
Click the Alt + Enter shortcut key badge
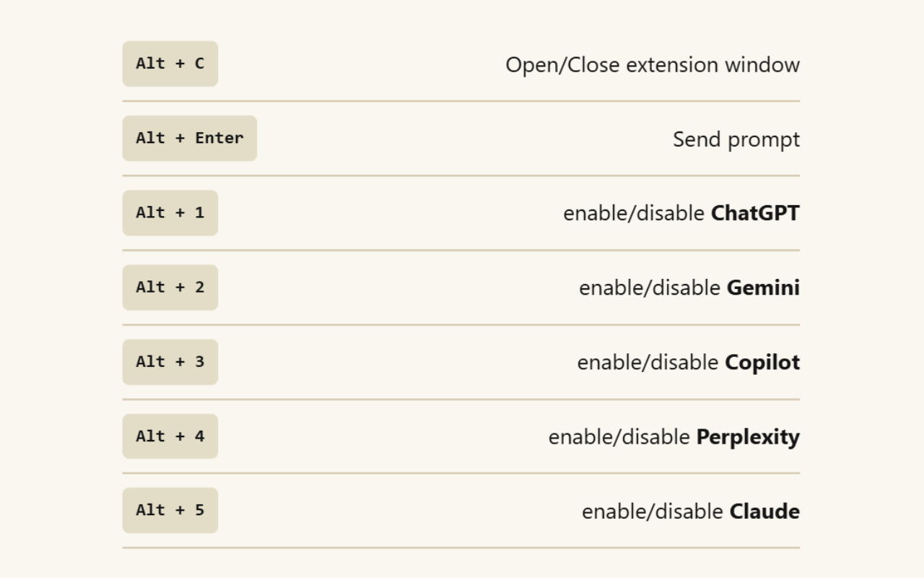(x=189, y=138)
